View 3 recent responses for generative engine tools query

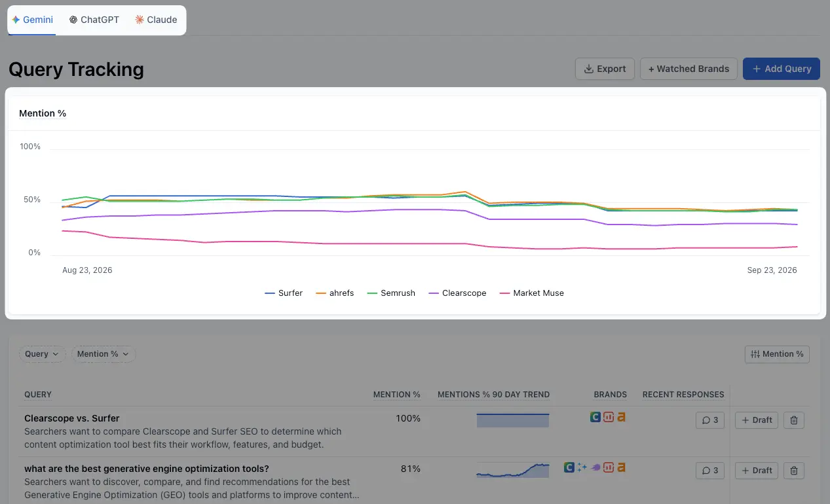[710, 471]
